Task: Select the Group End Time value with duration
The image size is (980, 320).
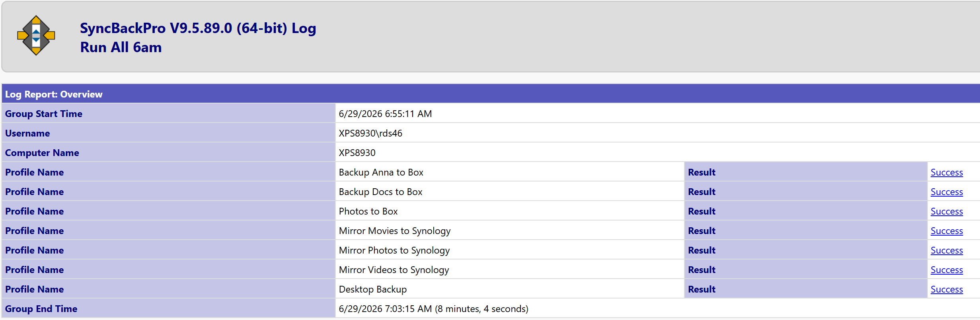Action: (433, 309)
